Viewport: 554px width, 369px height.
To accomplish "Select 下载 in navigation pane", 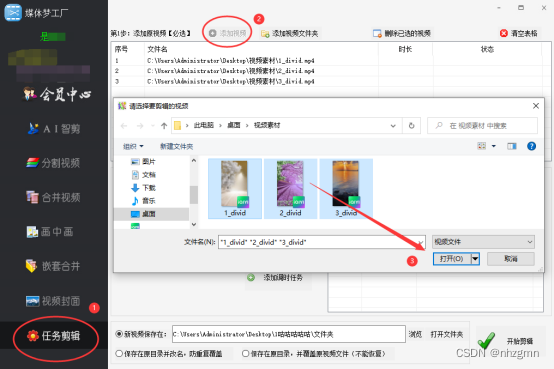I will tap(143, 188).
